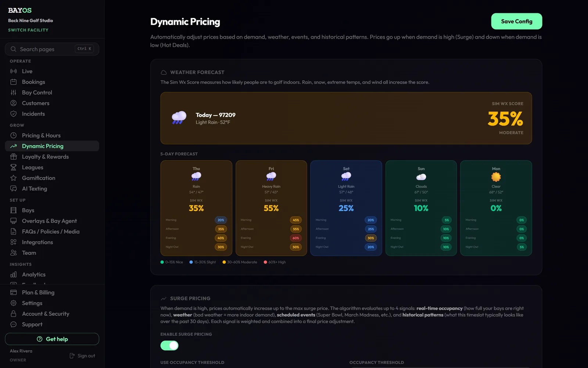Click the Gamification star icon

(x=14, y=178)
